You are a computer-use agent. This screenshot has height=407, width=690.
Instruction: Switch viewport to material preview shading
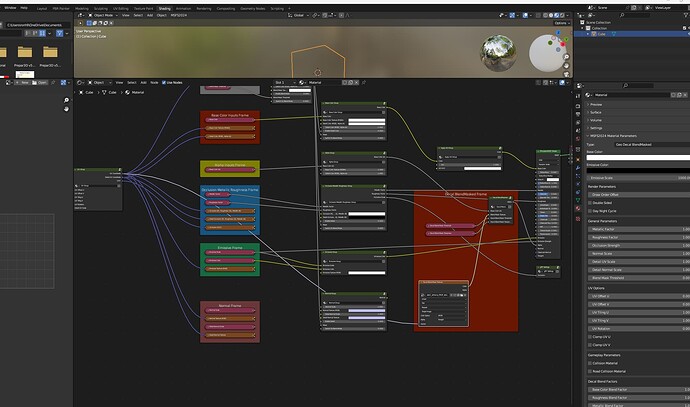(x=556, y=15)
